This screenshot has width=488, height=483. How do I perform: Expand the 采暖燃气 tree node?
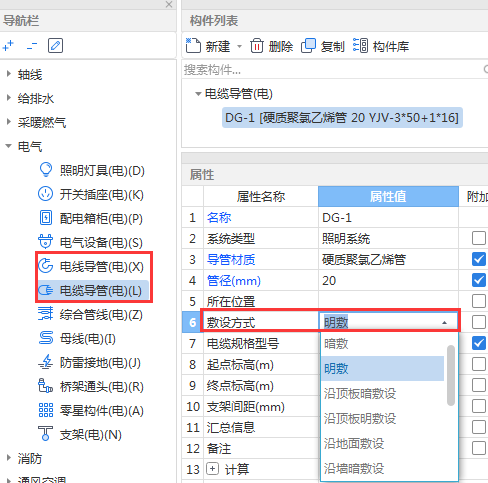pyautogui.click(x=9, y=122)
